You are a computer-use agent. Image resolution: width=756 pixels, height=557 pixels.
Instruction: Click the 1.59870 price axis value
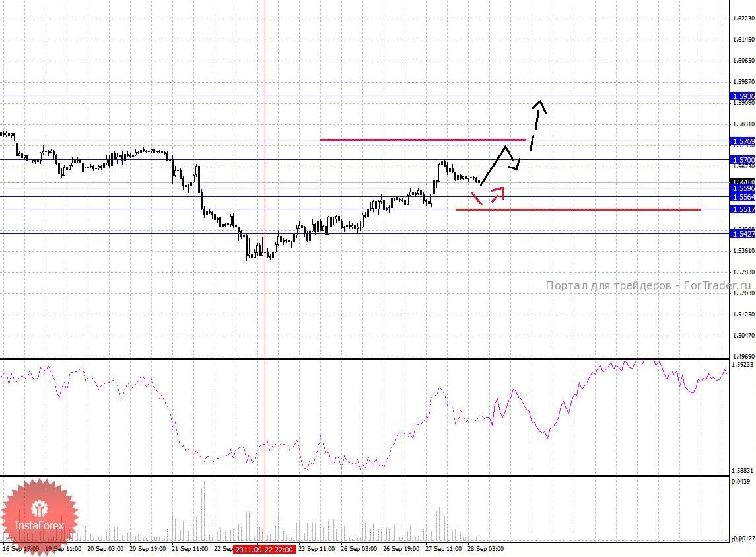743,82
